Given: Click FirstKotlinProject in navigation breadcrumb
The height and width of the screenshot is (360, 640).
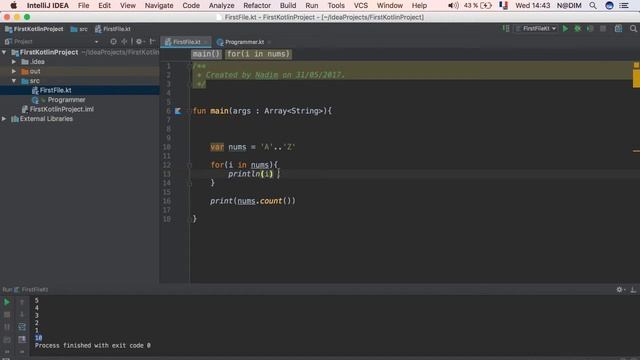Looking at the screenshot, I should 34,29.
